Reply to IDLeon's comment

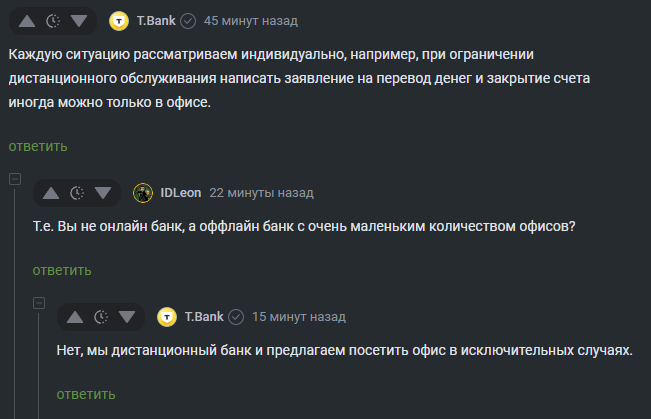[x=62, y=270]
